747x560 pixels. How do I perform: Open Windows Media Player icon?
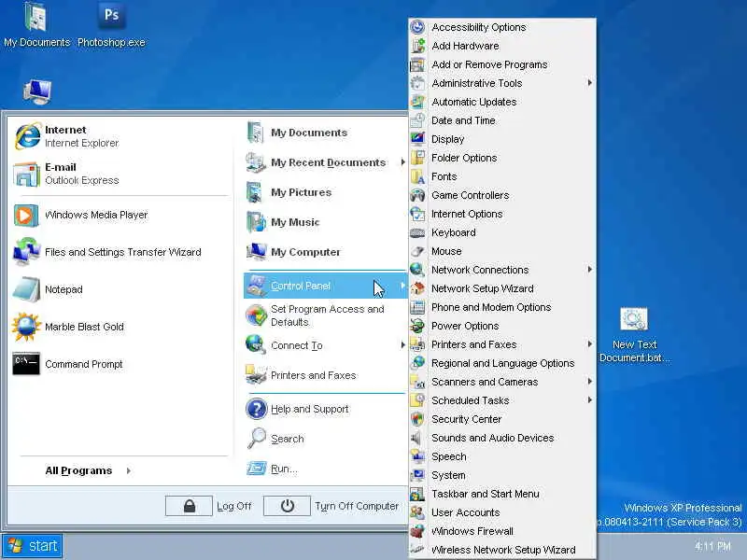(26, 216)
